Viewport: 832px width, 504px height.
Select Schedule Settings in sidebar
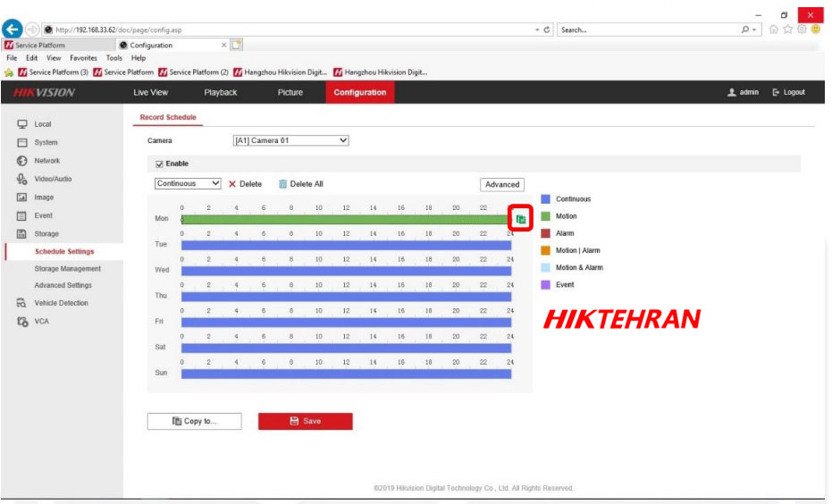tap(64, 251)
